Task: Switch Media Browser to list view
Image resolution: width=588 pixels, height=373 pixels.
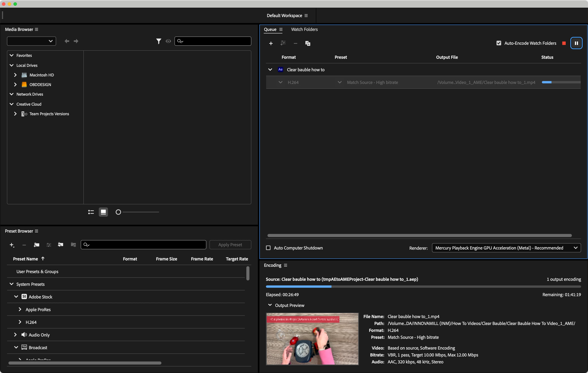Action: (x=91, y=212)
